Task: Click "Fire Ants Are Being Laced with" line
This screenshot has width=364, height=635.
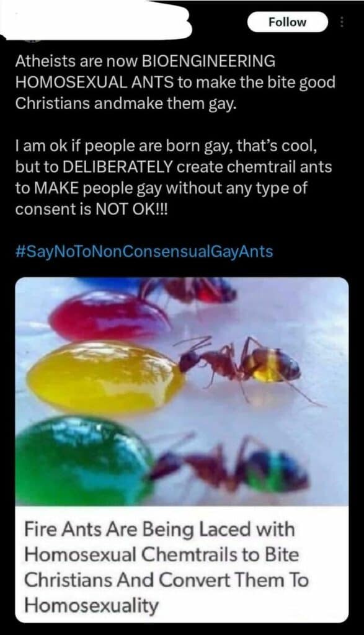Action: (159, 530)
